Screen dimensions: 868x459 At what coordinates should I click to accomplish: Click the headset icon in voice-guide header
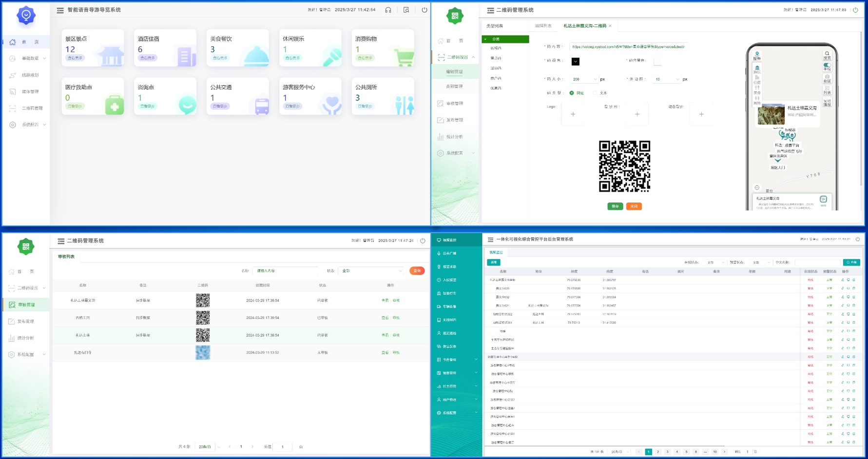click(x=388, y=10)
